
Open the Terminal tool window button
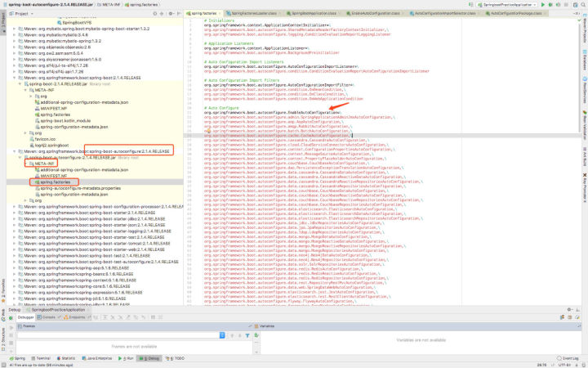42,358
